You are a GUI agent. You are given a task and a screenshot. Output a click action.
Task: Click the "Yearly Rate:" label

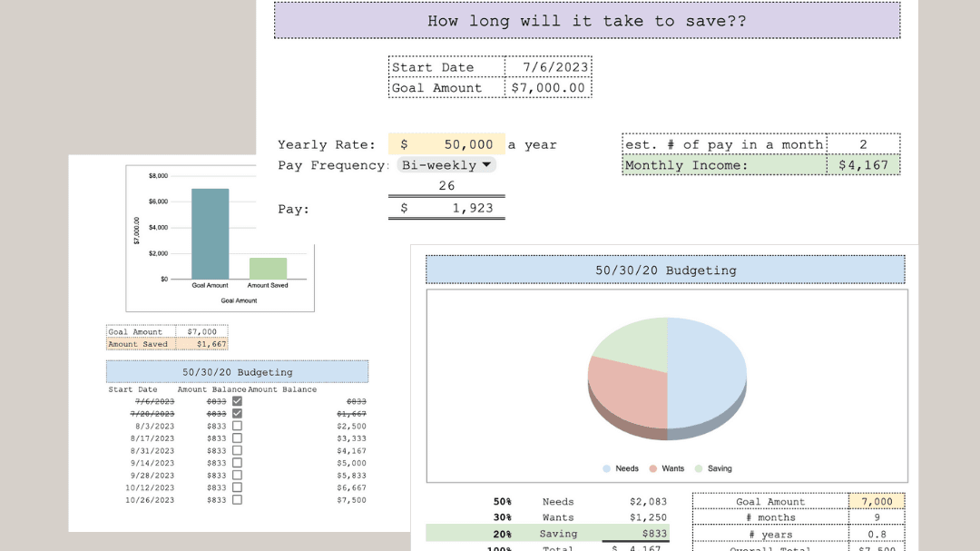pos(327,144)
